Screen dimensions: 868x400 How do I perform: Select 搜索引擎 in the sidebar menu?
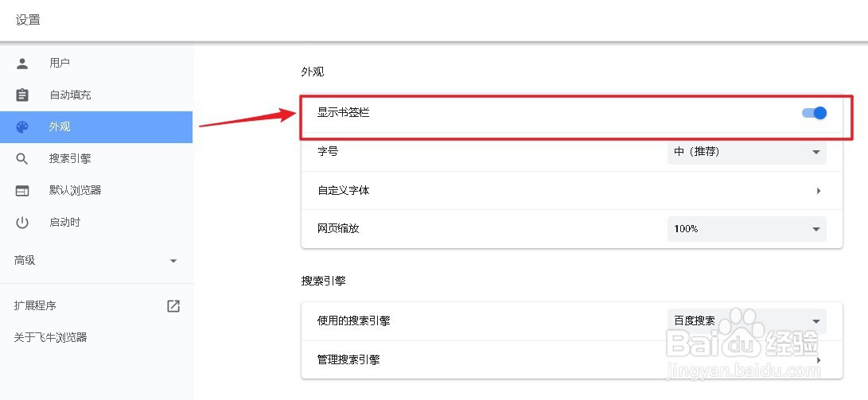click(x=70, y=158)
